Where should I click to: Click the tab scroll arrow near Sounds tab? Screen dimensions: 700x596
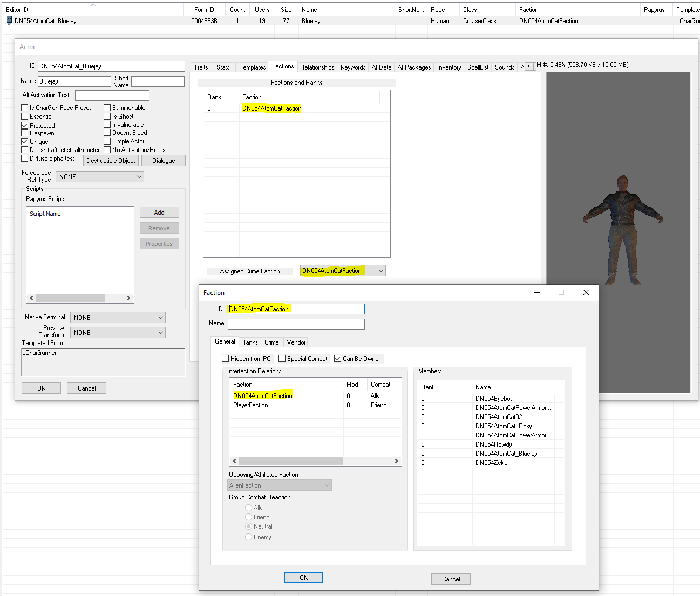pyautogui.click(x=529, y=66)
